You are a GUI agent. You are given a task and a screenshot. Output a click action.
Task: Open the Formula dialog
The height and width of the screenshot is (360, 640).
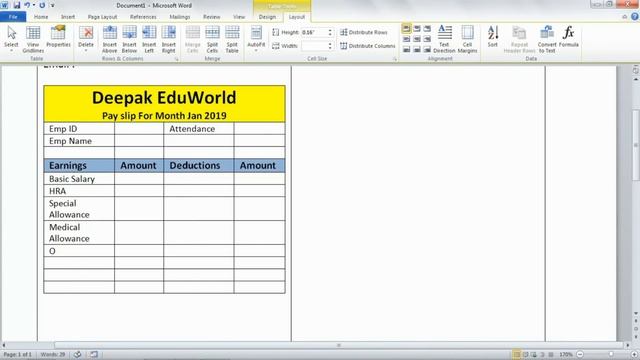(x=569, y=37)
